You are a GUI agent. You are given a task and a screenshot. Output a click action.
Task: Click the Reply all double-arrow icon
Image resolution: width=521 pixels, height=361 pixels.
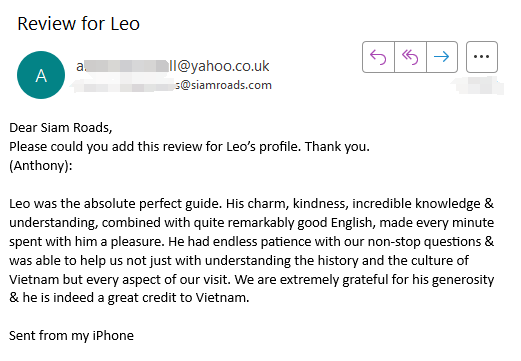[x=410, y=57]
